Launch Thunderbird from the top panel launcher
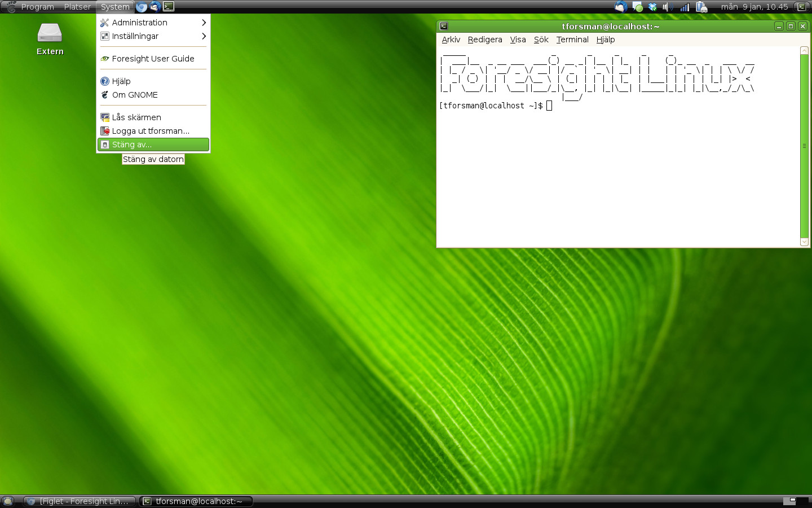The height and width of the screenshot is (508, 812). pyautogui.click(x=155, y=7)
